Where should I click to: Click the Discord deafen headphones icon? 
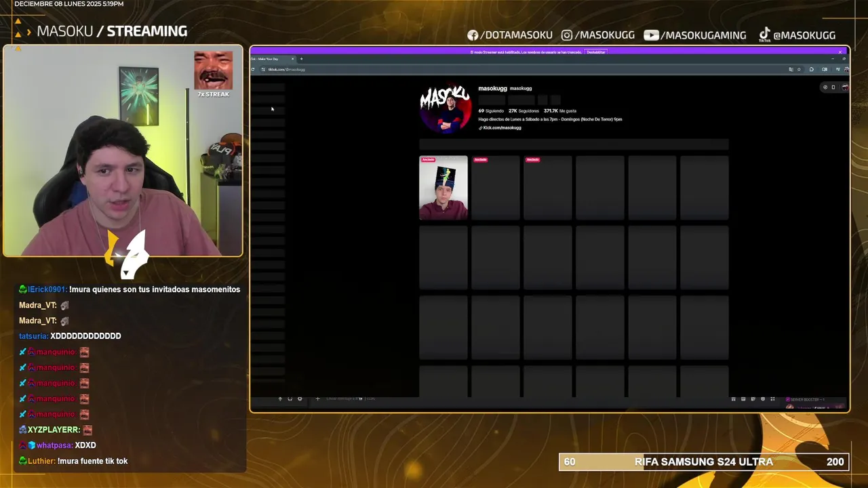click(x=290, y=399)
